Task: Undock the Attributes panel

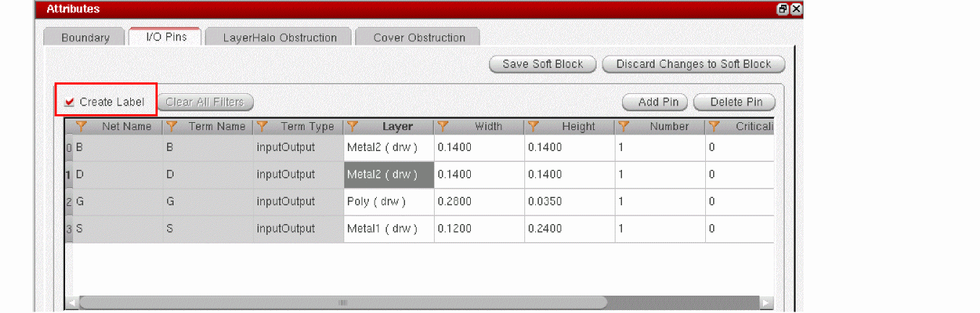Action: pyautogui.click(x=783, y=9)
